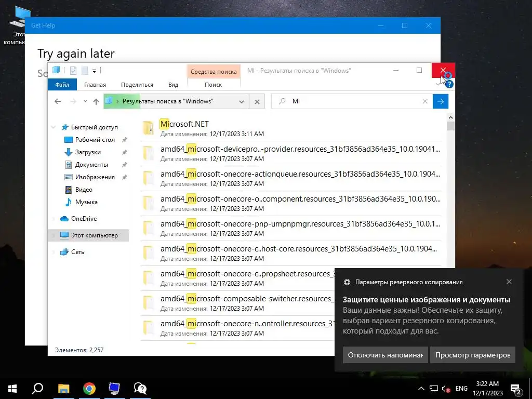Collapse the Быстрый доступ tree node
532x399 pixels.
pyautogui.click(x=54, y=127)
